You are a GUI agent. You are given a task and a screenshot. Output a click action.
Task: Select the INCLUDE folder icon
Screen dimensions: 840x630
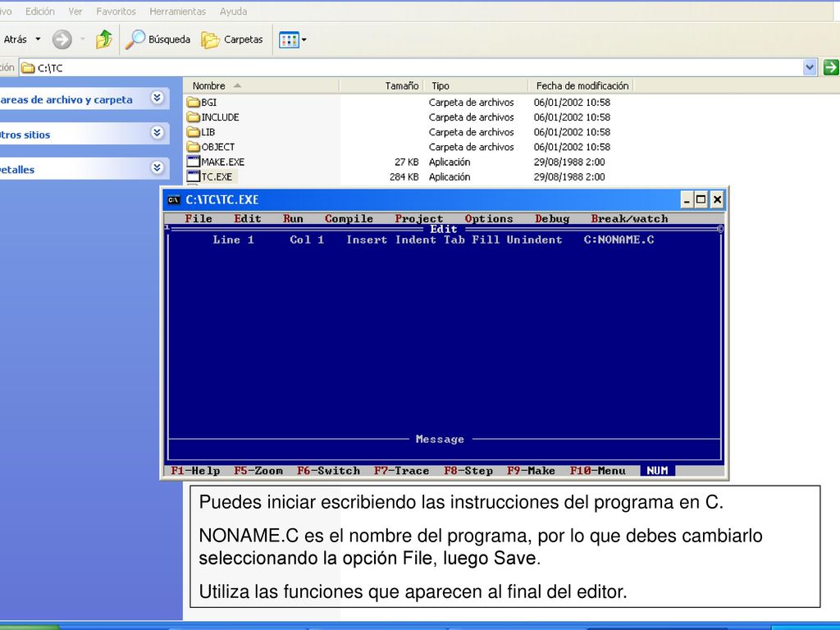click(x=194, y=116)
